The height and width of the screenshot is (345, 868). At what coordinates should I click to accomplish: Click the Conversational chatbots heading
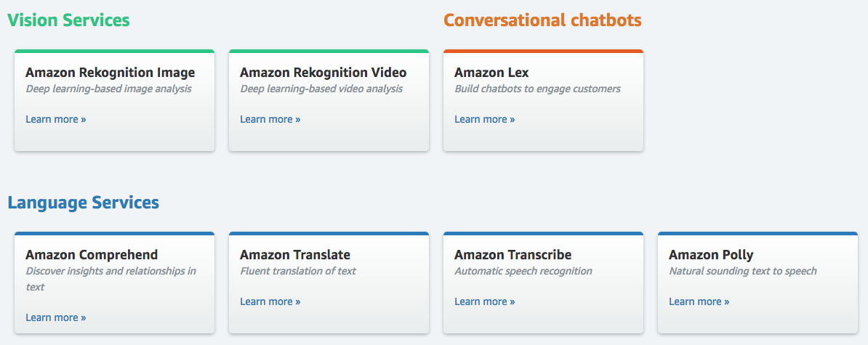coord(542,20)
